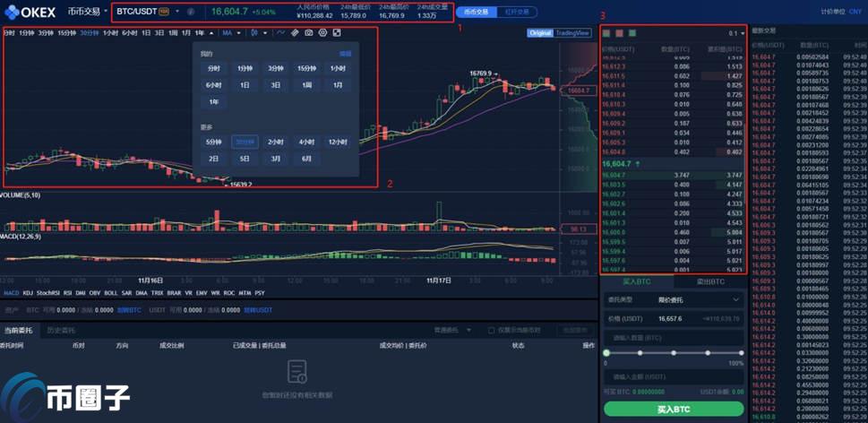868x423 pixels.
Task: Choose 4小时 interval in popup
Action: point(306,142)
